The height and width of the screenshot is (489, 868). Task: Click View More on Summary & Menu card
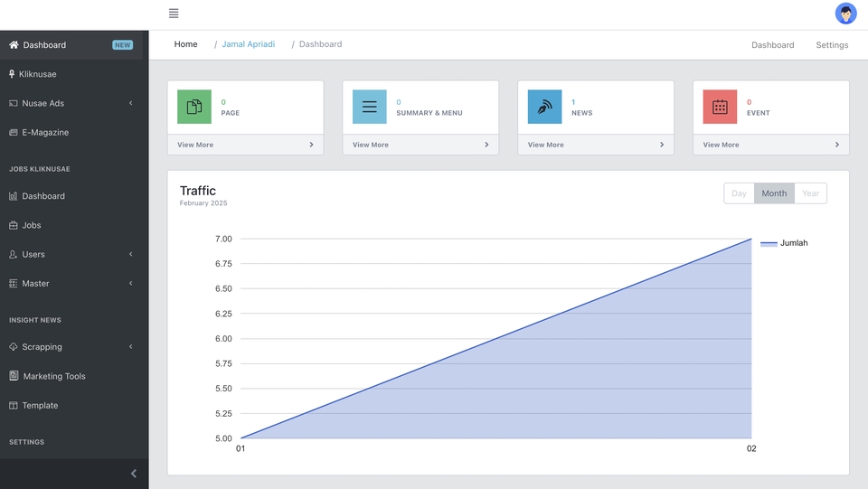(371, 145)
